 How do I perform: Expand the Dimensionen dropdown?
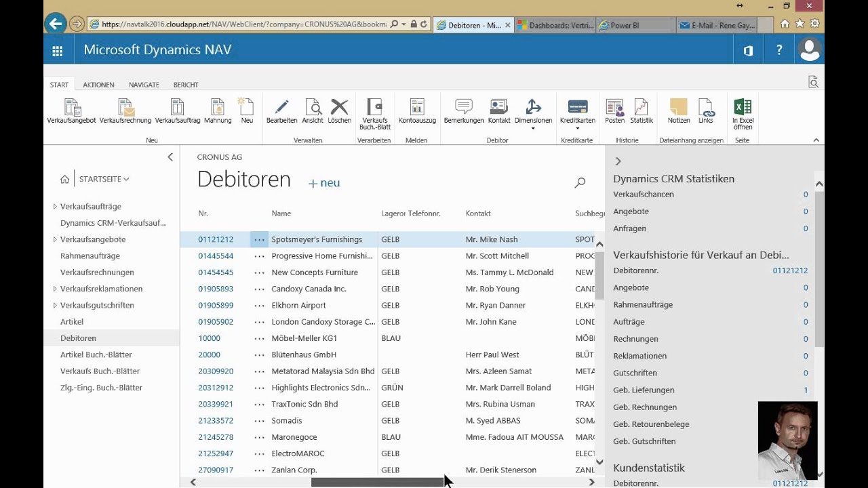pos(533,128)
